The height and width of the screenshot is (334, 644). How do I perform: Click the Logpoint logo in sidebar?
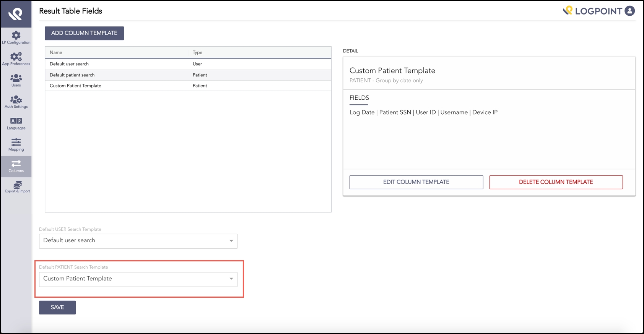click(16, 14)
